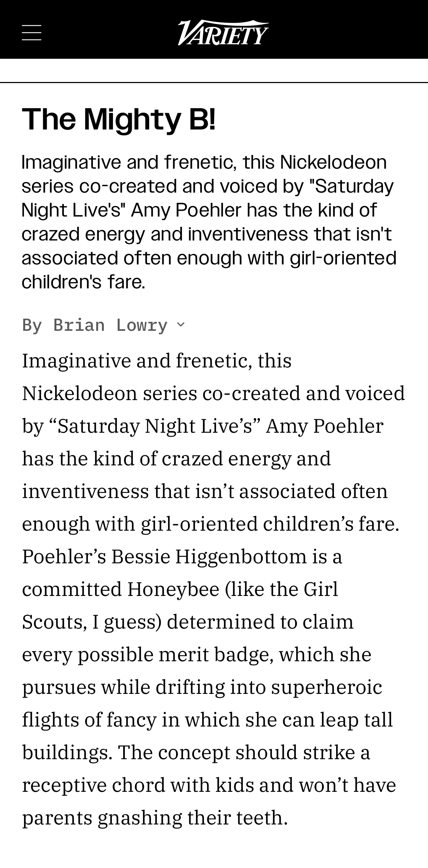
Task: Click "leap tall" in the article body
Action: pos(356,720)
